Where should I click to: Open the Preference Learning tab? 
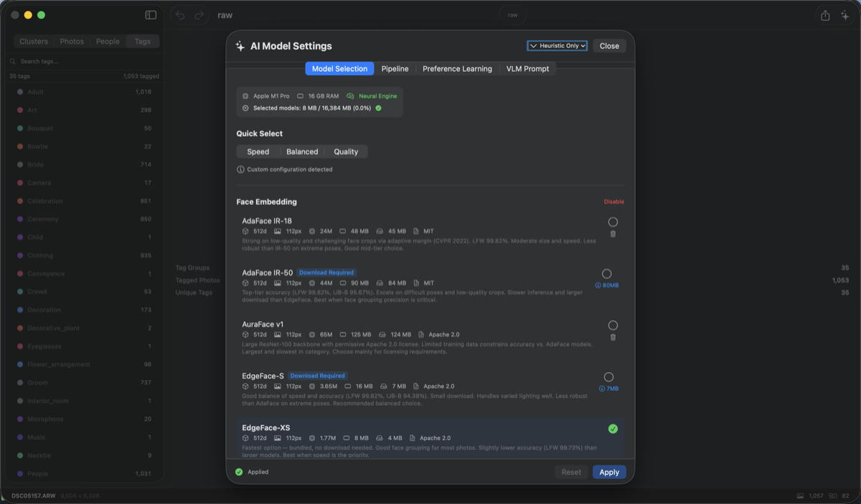click(457, 69)
